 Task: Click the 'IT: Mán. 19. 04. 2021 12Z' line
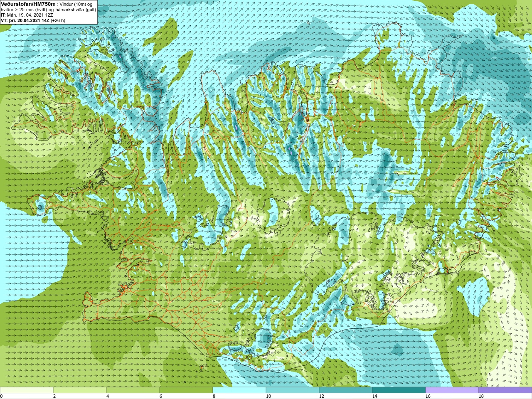(27, 15)
